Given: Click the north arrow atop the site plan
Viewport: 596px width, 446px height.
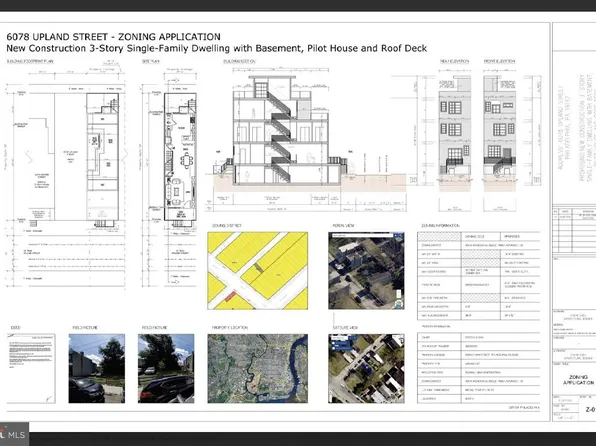Looking at the screenshot, I should click(x=175, y=80).
